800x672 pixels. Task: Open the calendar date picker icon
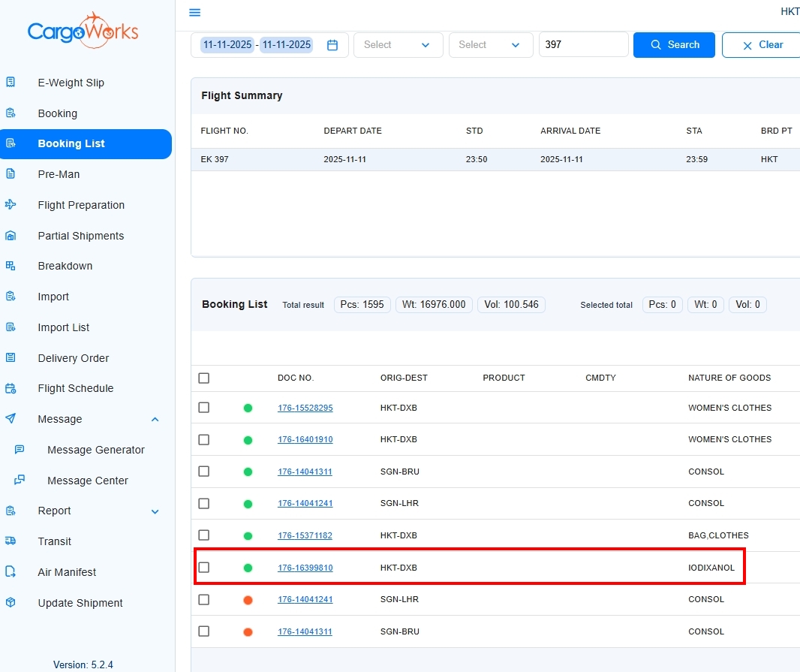tap(332, 45)
